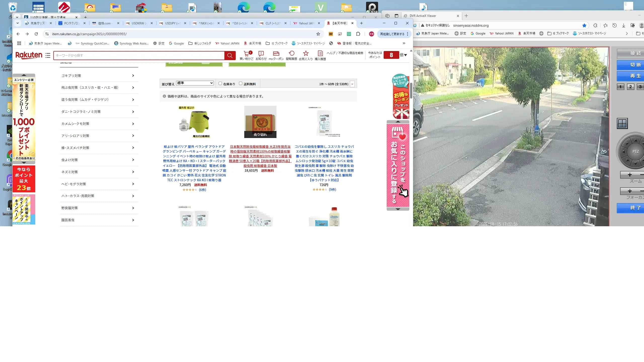This screenshot has height=362, width=644.
Task: Click the Rakuten keyword search field
Action: (x=138, y=55)
